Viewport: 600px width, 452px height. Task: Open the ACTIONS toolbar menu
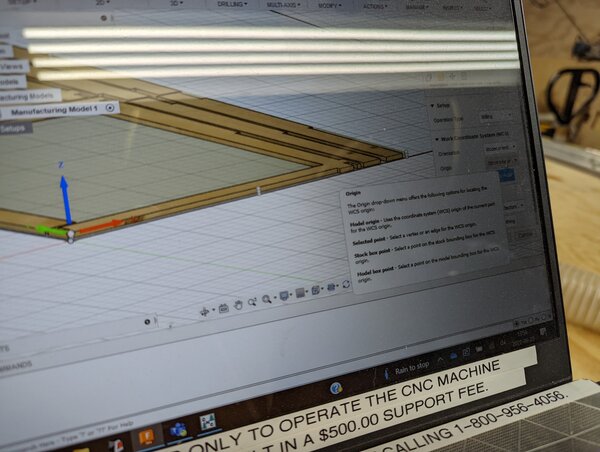375,7
